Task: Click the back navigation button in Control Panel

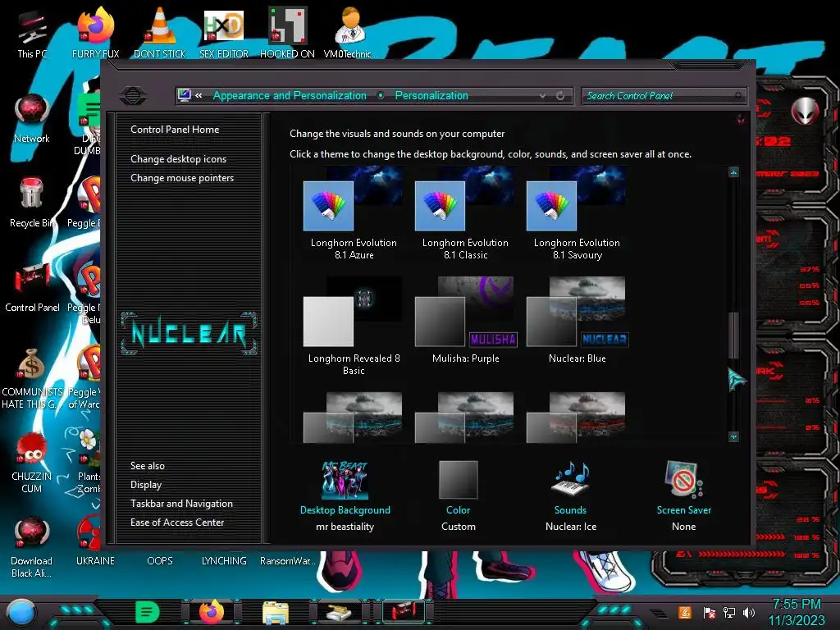Action: 133,96
